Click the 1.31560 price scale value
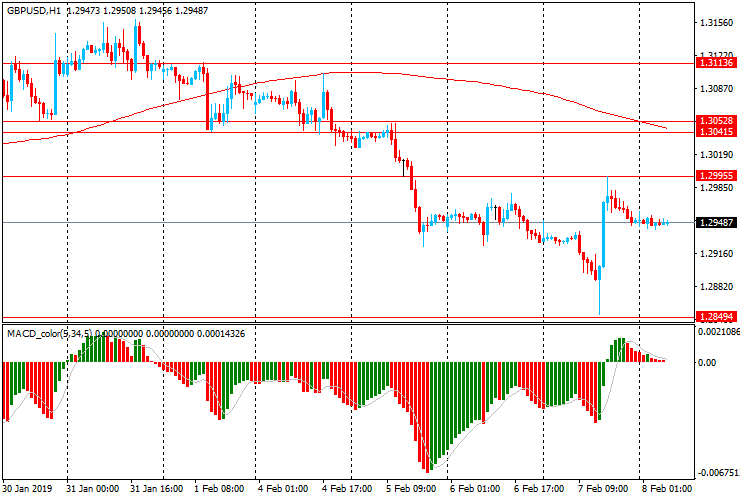 pos(715,23)
